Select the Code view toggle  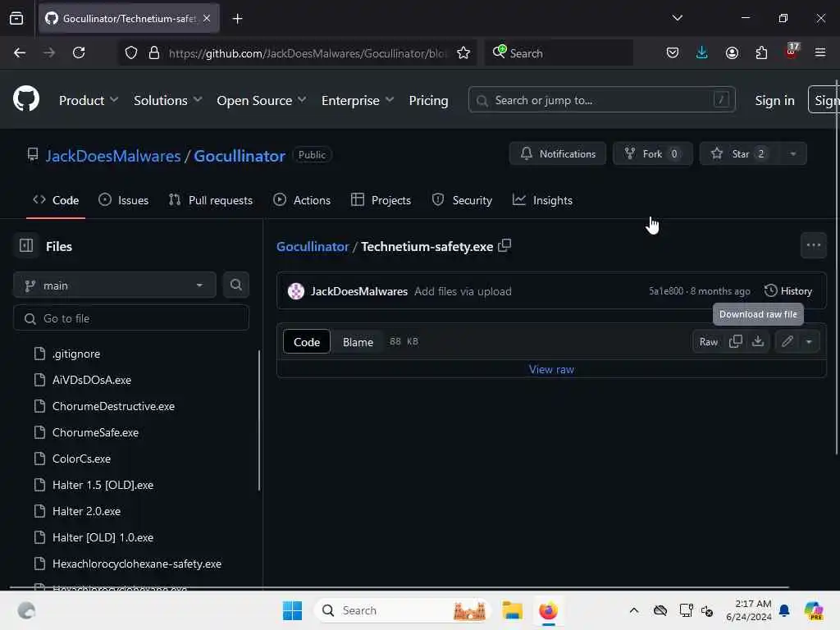[307, 342]
